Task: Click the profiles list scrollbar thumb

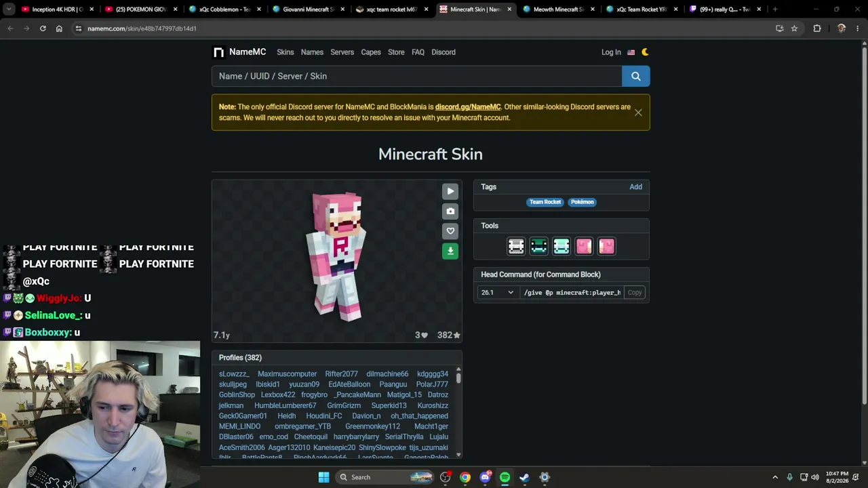Action: [458, 378]
